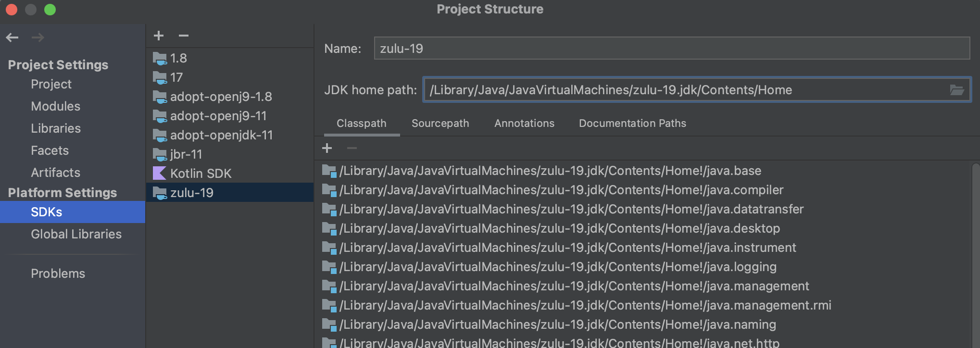Click the folder icon for java.logging
980x348 pixels.
(x=329, y=267)
